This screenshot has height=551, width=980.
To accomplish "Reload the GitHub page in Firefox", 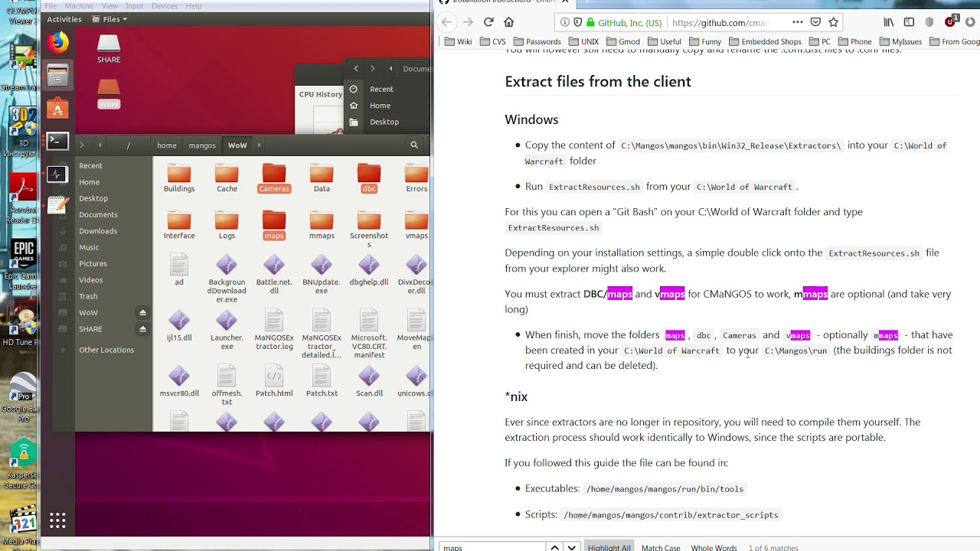I will click(488, 22).
